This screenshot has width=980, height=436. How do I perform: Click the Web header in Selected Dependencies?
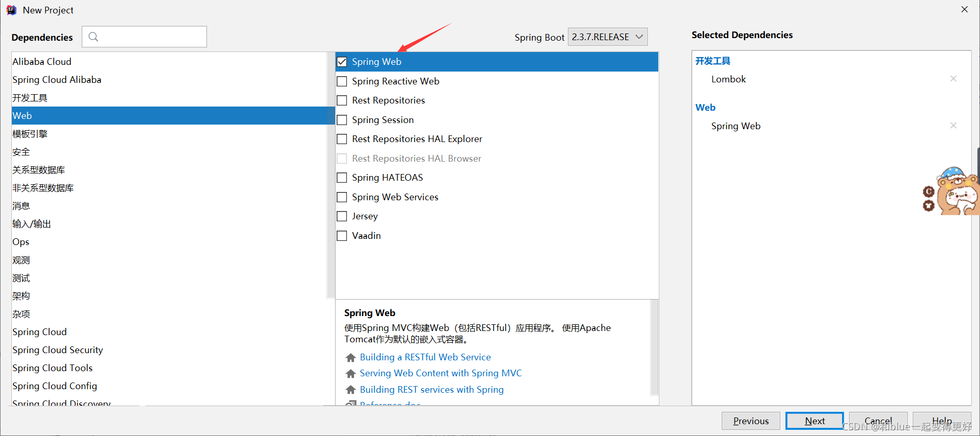tap(705, 108)
